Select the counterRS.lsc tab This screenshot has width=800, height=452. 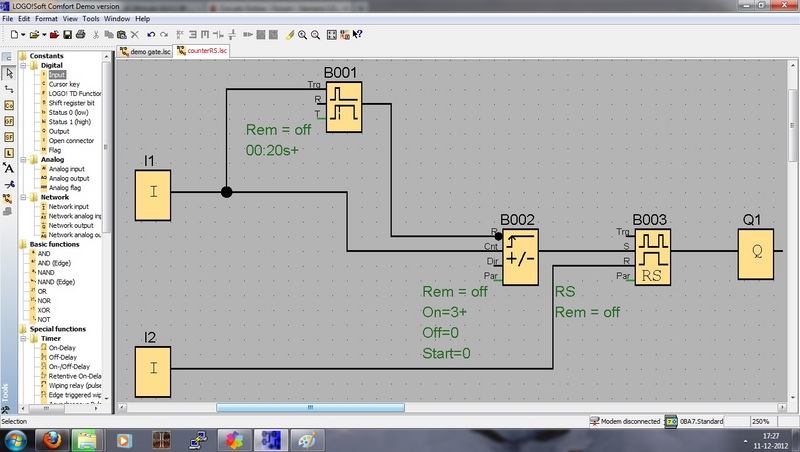pos(202,51)
